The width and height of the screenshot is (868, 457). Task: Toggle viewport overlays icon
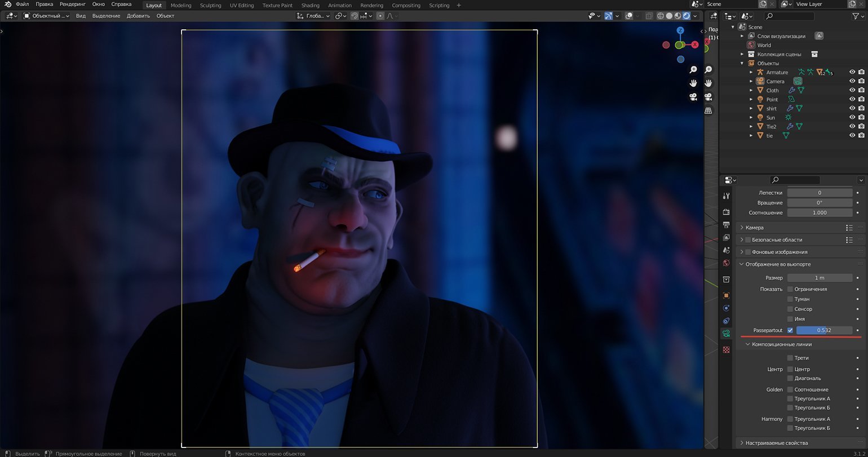coord(629,16)
